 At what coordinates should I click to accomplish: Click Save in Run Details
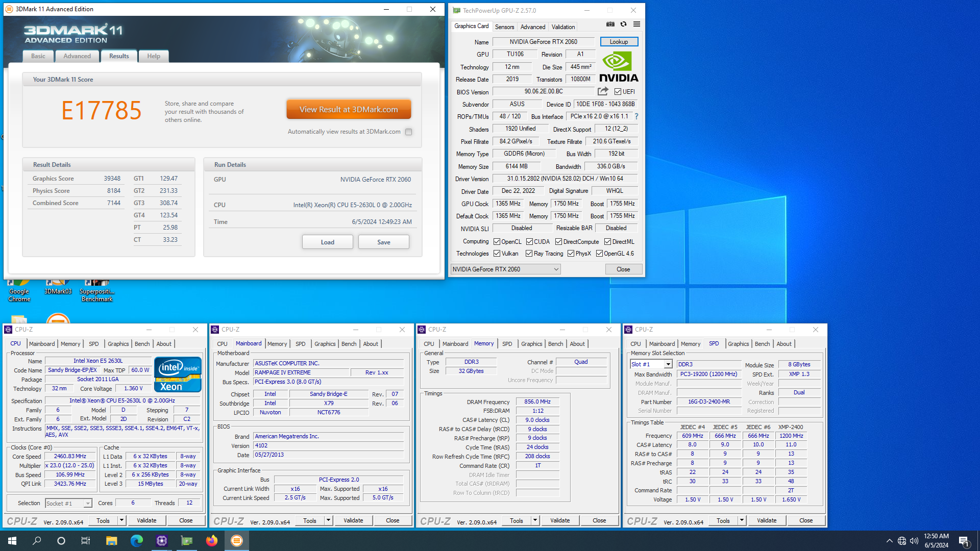[x=384, y=242]
